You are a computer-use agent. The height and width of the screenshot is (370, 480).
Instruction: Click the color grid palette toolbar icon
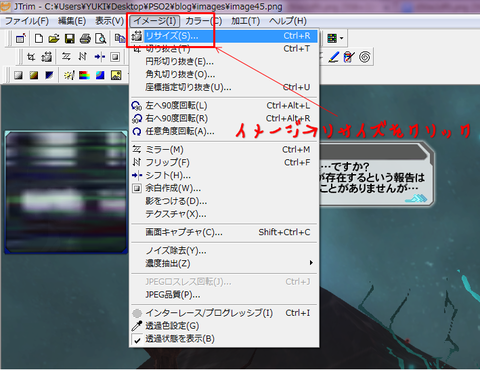tap(332, 38)
